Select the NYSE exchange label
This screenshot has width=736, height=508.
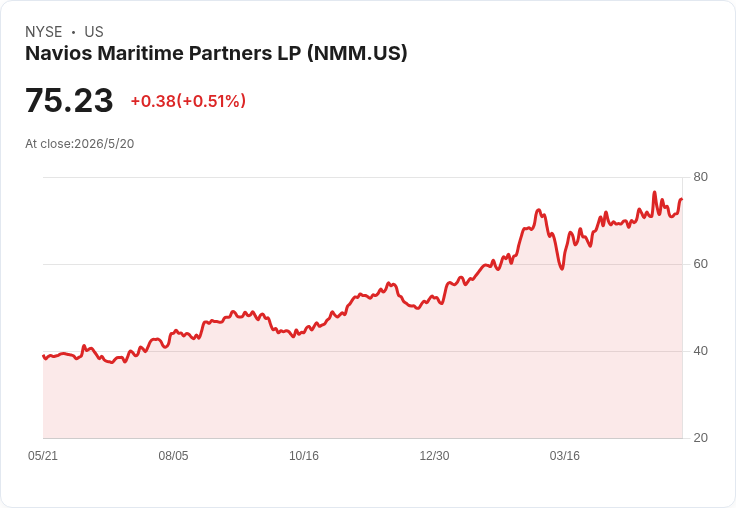44,32
